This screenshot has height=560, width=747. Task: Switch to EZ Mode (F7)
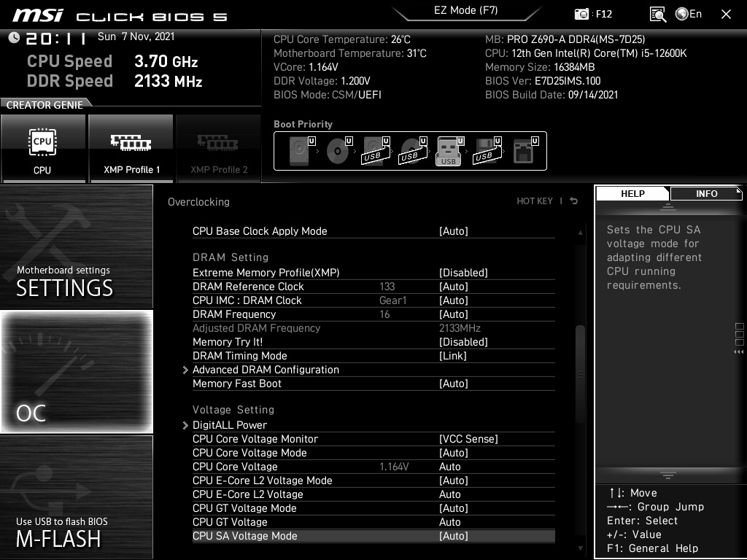(x=465, y=10)
